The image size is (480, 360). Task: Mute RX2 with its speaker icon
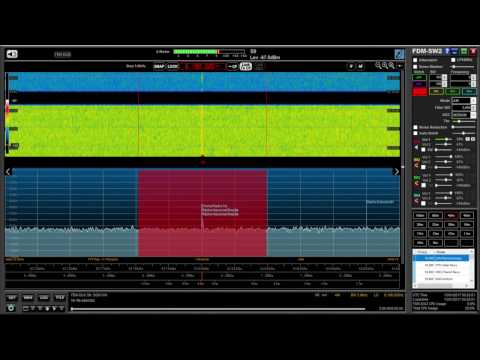click(x=417, y=165)
